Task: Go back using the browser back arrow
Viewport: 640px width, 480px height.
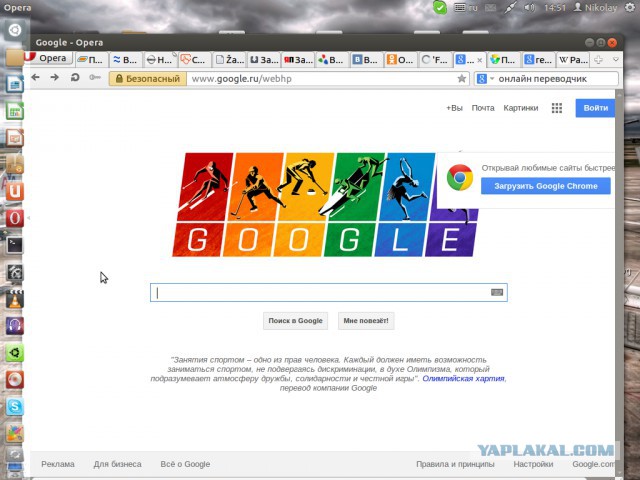Action: (x=36, y=78)
